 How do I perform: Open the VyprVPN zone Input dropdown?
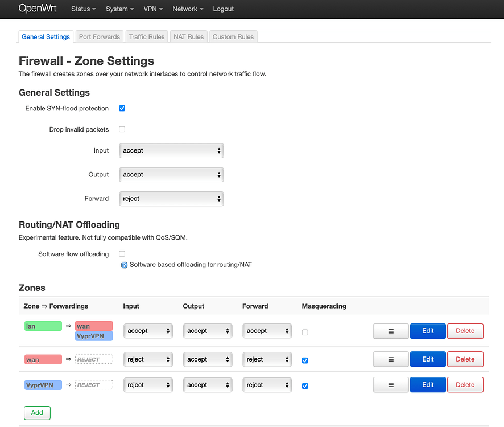(x=148, y=385)
